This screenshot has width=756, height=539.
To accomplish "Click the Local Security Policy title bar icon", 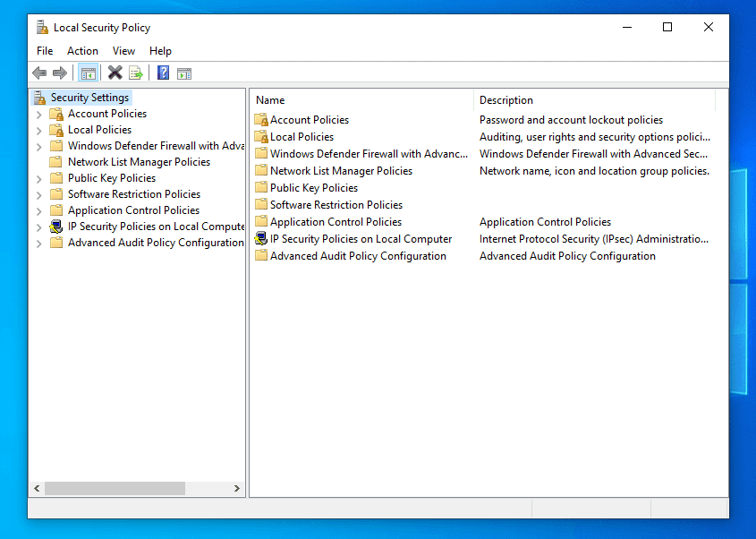I will tap(39, 27).
